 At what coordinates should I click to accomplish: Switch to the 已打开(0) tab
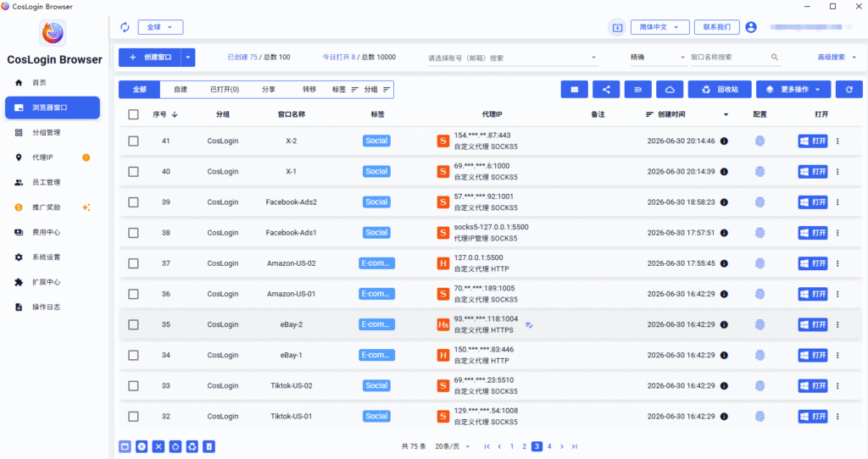[x=224, y=90]
